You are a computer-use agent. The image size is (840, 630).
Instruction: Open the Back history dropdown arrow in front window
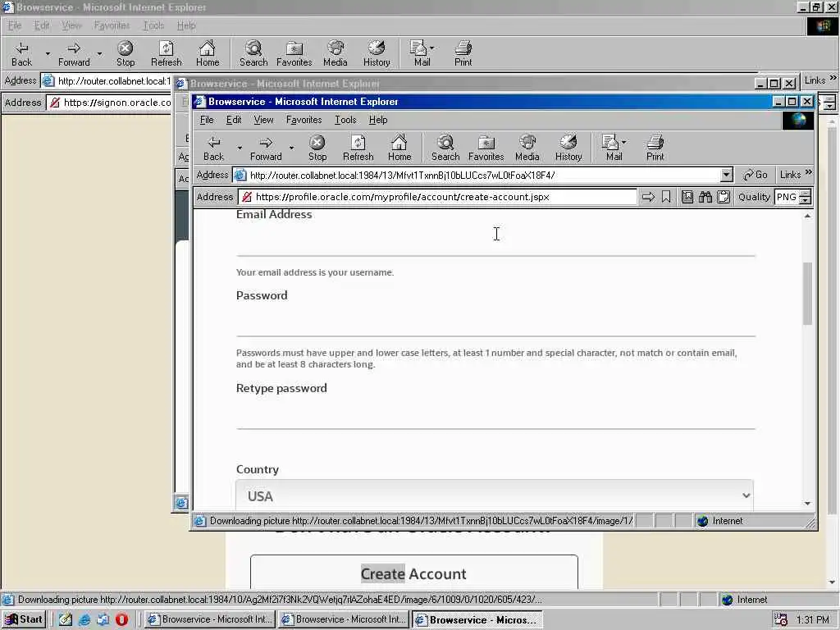pos(240,148)
